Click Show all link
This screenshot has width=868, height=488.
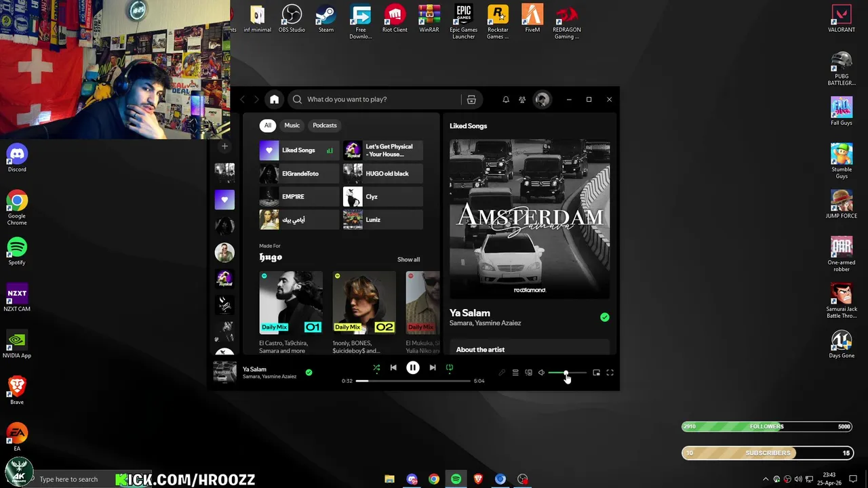coord(408,260)
